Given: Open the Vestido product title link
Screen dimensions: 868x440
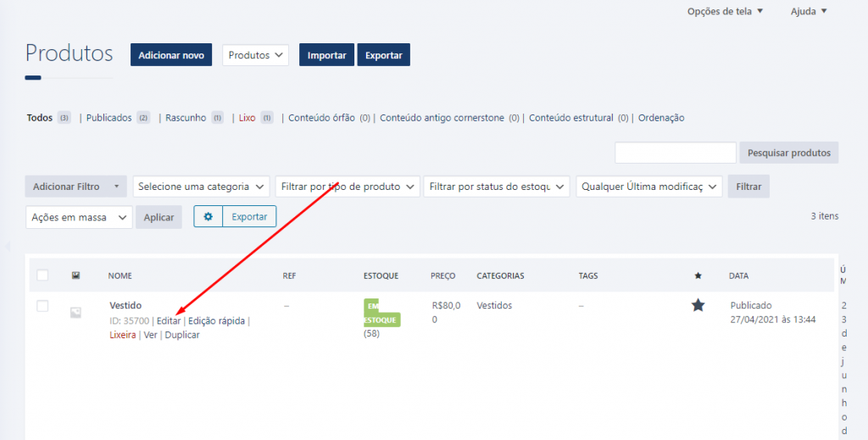Looking at the screenshot, I should (125, 305).
